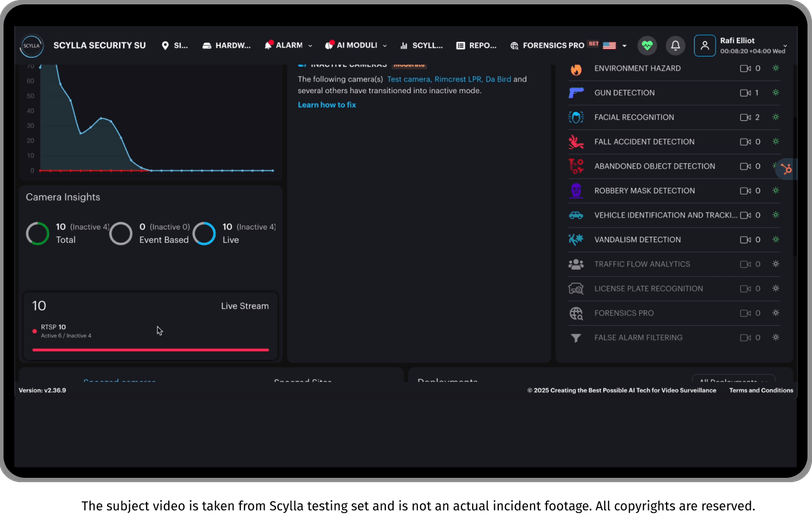Open settings gear for Robbery Mask Detection

coord(775,191)
